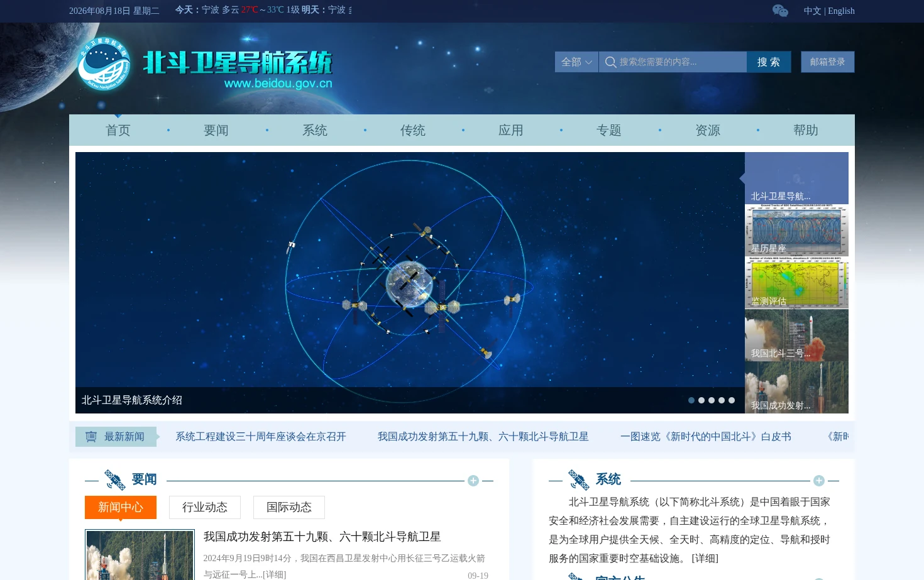Switch language to 中文
Image resolution: width=924 pixels, height=580 pixels.
pyautogui.click(x=812, y=11)
